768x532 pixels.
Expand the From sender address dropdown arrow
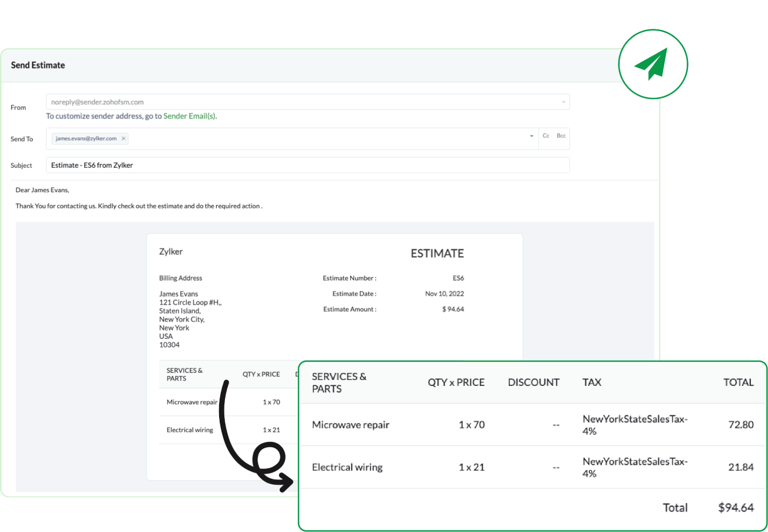[563, 102]
